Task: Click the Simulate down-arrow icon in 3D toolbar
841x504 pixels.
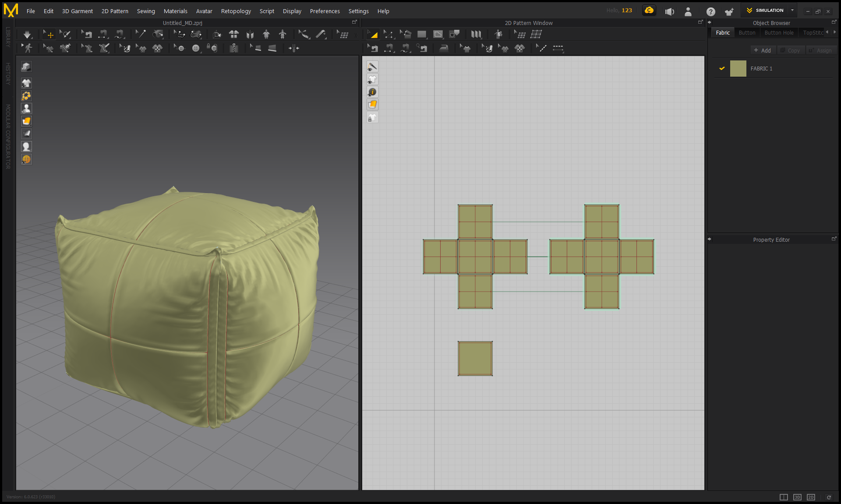Action: coord(27,35)
